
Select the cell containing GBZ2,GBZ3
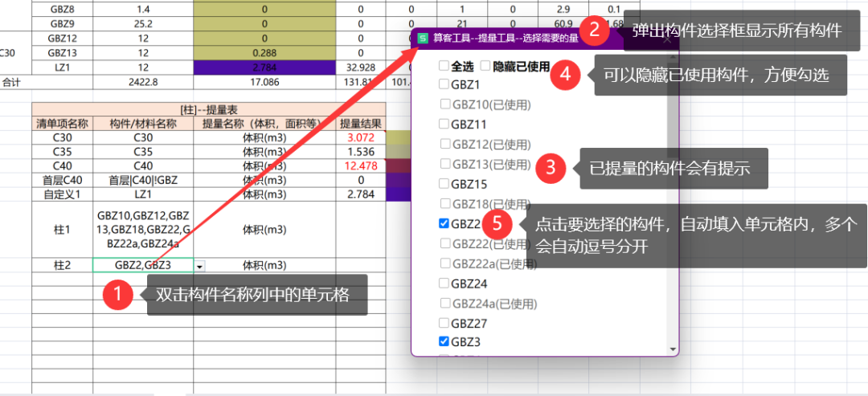point(142,265)
